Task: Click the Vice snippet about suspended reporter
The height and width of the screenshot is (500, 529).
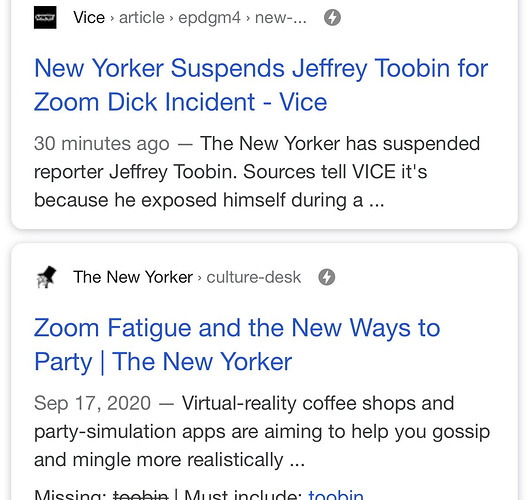Action: coord(257,172)
